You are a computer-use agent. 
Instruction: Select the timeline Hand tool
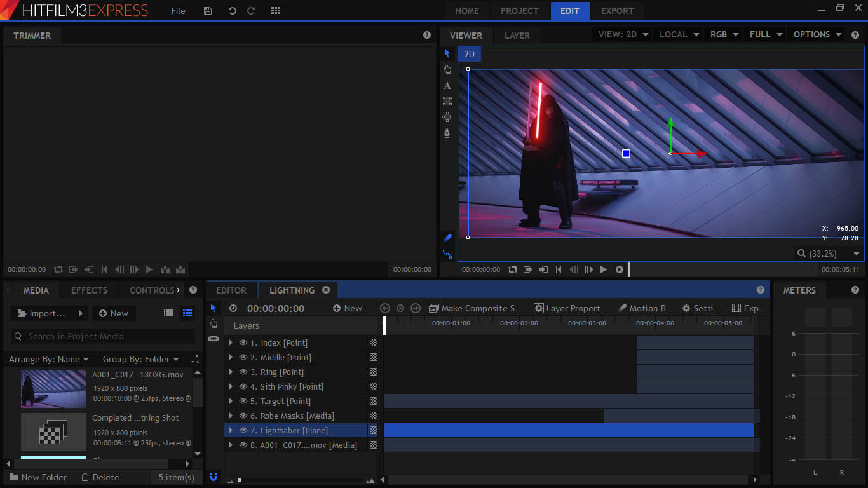(214, 323)
